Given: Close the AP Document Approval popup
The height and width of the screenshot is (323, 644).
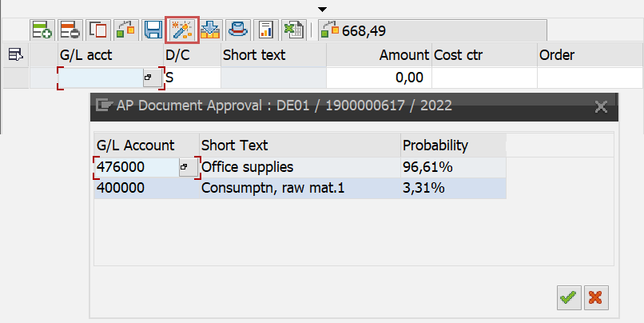Looking at the screenshot, I should tap(601, 105).
